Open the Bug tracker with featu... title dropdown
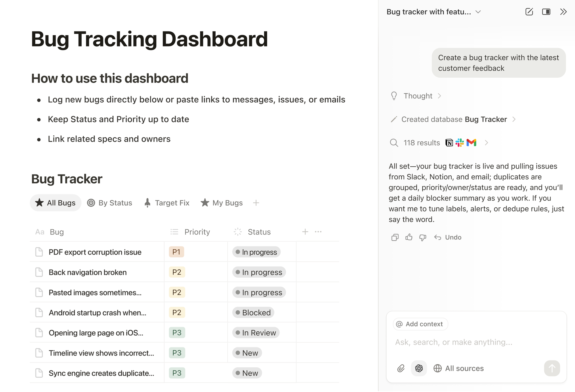575x392 pixels. 478,12
